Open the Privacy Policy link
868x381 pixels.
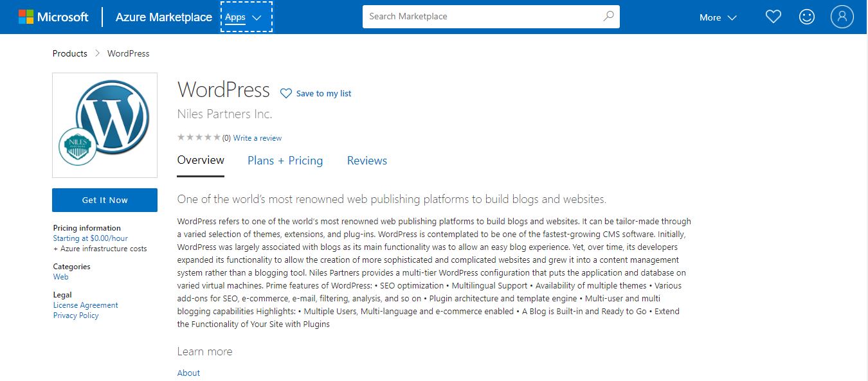[x=76, y=315]
